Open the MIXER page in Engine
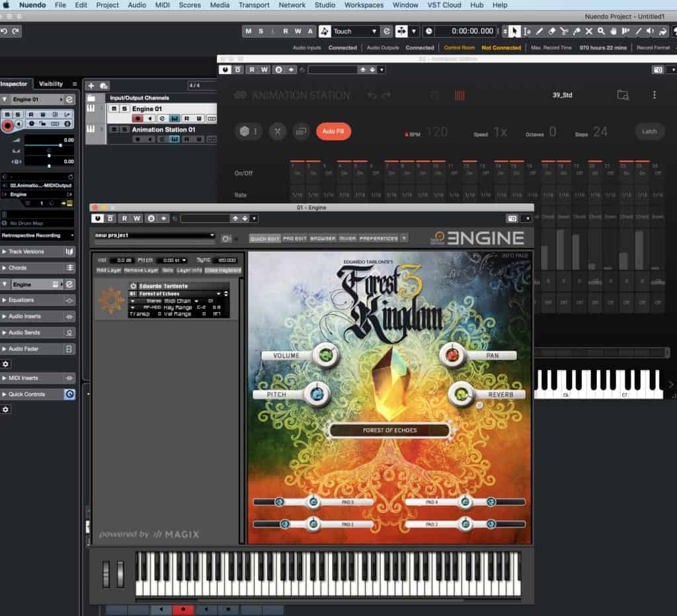The width and height of the screenshot is (677, 616). pos(348,239)
